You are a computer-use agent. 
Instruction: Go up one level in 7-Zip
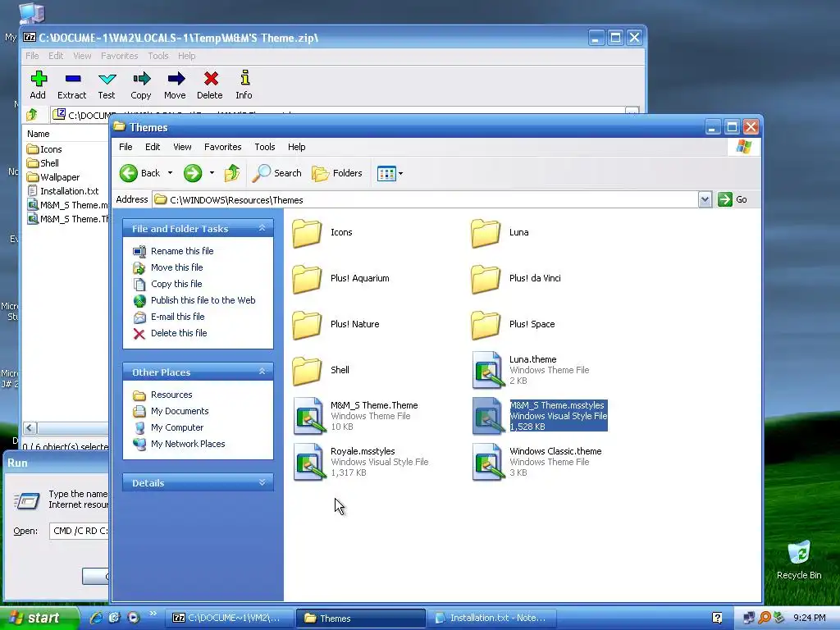(x=32, y=115)
